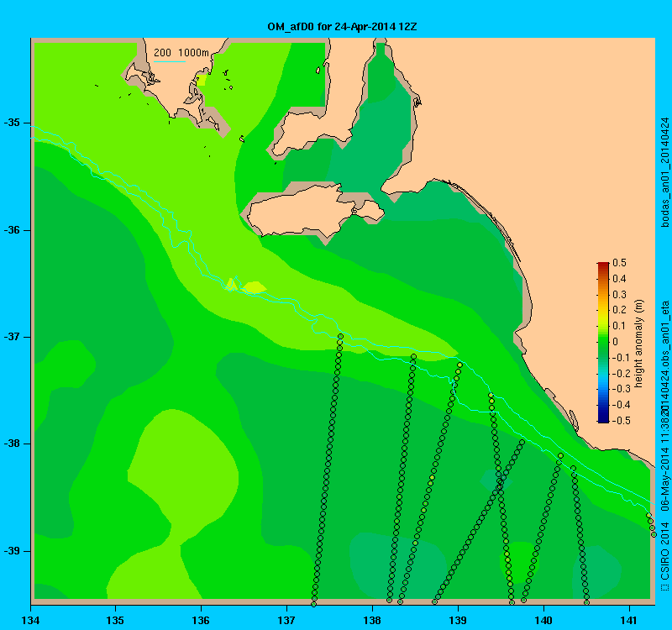Image resolution: width=672 pixels, height=630 pixels.
Task: Click the 134 longitude axis label
Action: coord(30,620)
